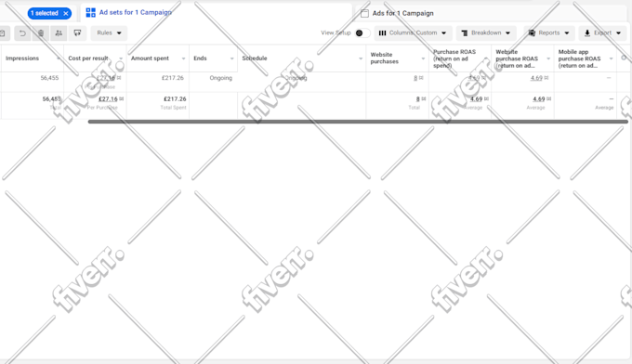This screenshot has width=632, height=364.
Task: Open the Columns: Custom dropdown
Action: coord(414,33)
